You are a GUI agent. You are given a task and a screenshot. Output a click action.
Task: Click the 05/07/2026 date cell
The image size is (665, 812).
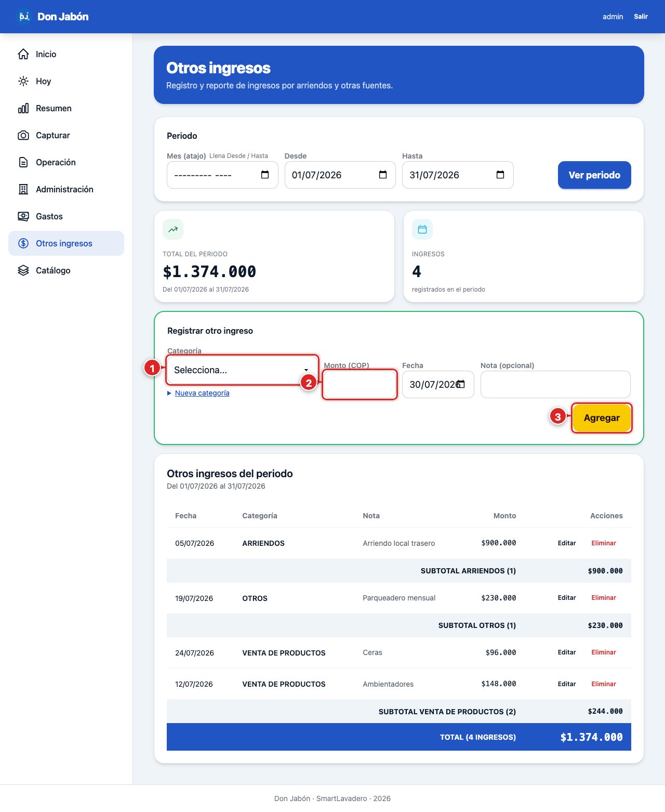(194, 543)
